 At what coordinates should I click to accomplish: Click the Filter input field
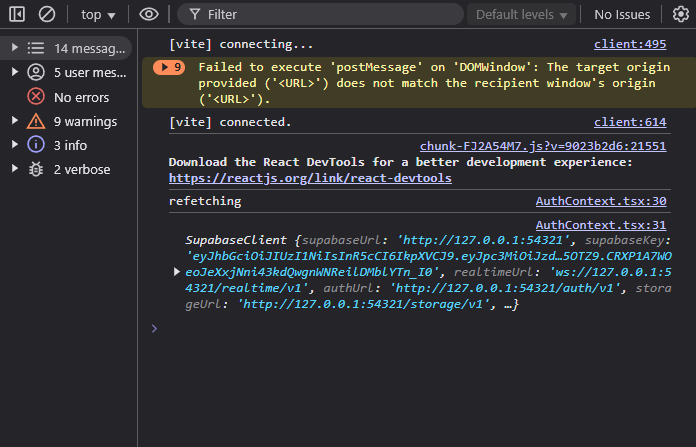point(320,15)
